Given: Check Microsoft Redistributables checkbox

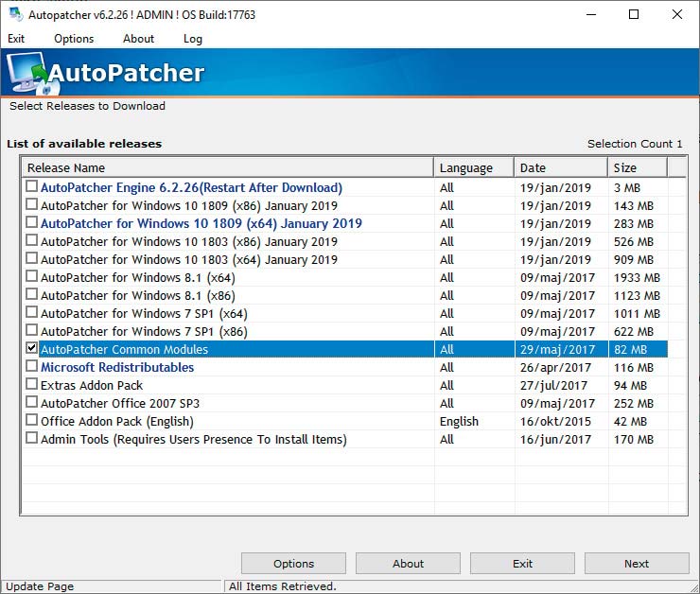Looking at the screenshot, I should click(31, 366).
